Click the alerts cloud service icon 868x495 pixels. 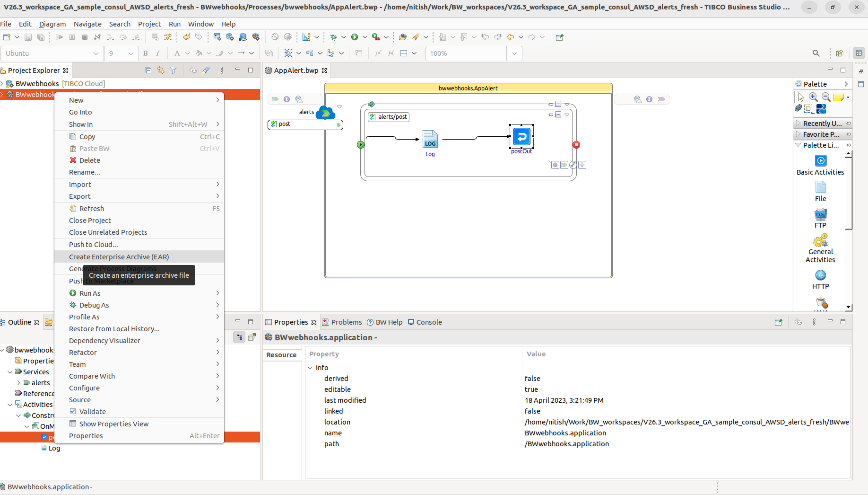(x=325, y=113)
